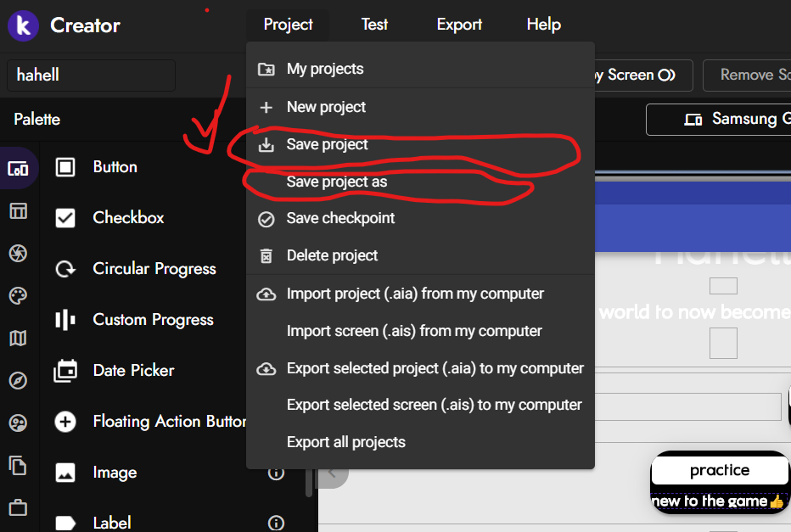
Task: Show info for the Image component
Action: (276, 473)
